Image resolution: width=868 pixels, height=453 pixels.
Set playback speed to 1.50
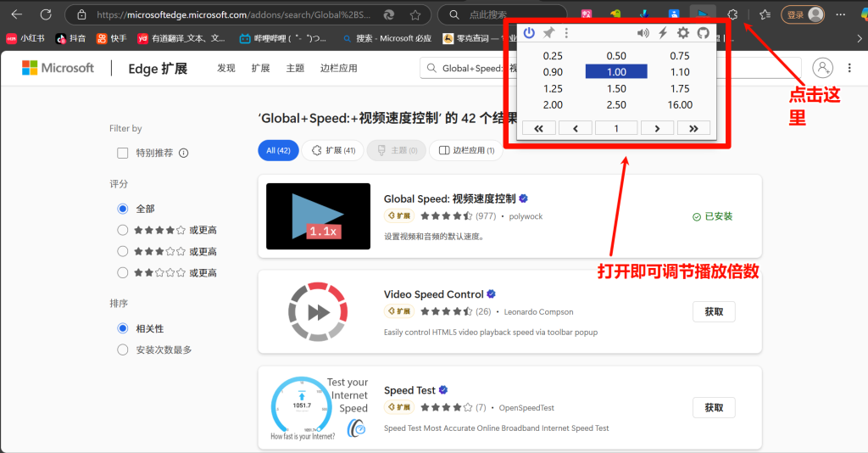(616, 88)
